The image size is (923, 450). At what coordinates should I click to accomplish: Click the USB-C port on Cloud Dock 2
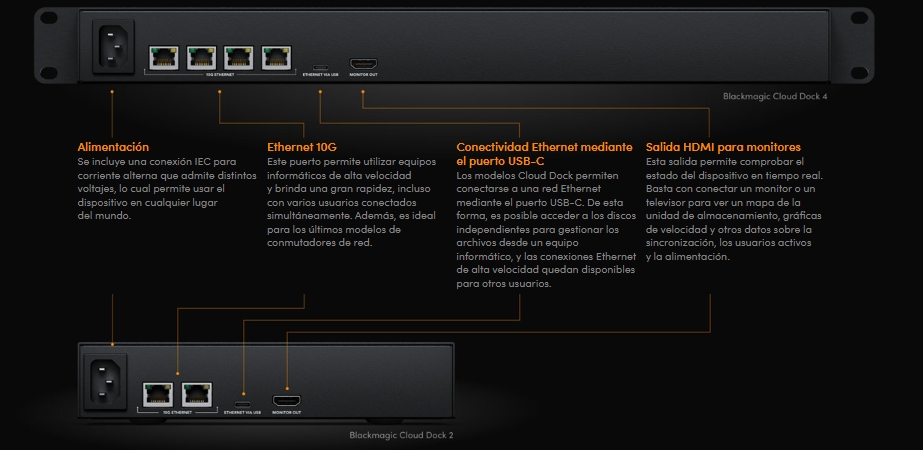coord(241,398)
